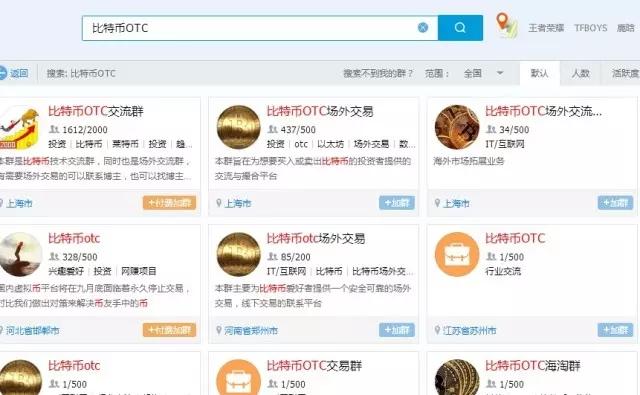Click 搜索不到我的群？ link

378,73
